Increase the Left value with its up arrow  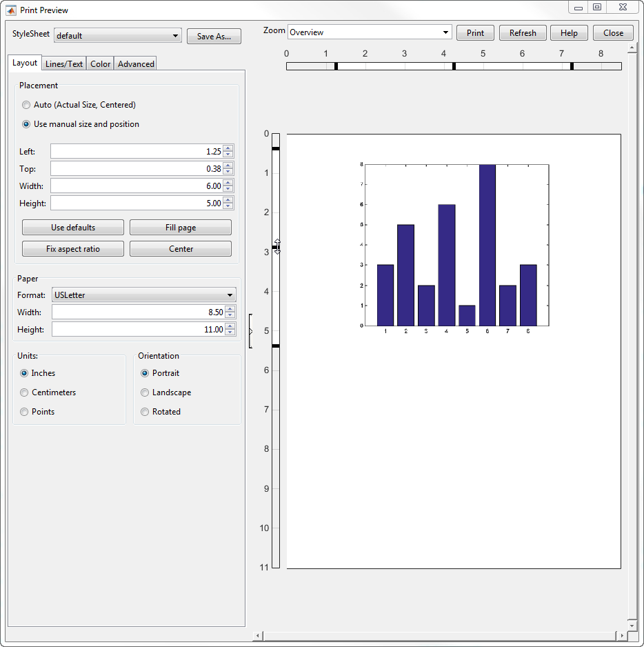(x=228, y=148)
